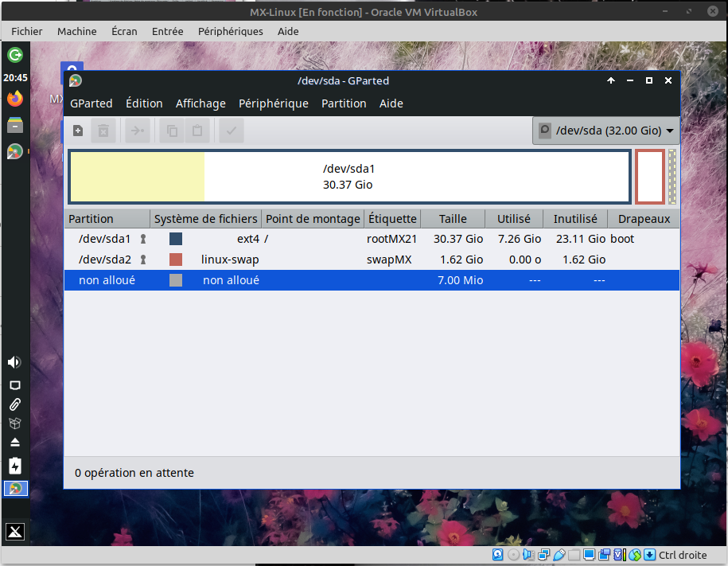Click the red swap partition in disk map
Screen dimensions: 728x566
tap(649, 177)
